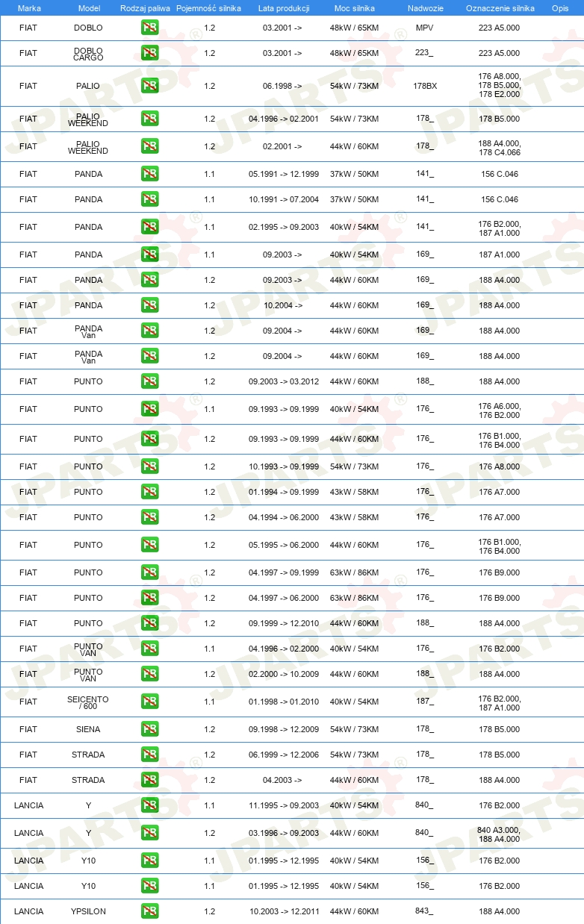Image resolution: width=584 pixels, height=924 pixels.
Task: Click the petrol icon in LANCIA YPSILON row
Action: coord(149,911)
